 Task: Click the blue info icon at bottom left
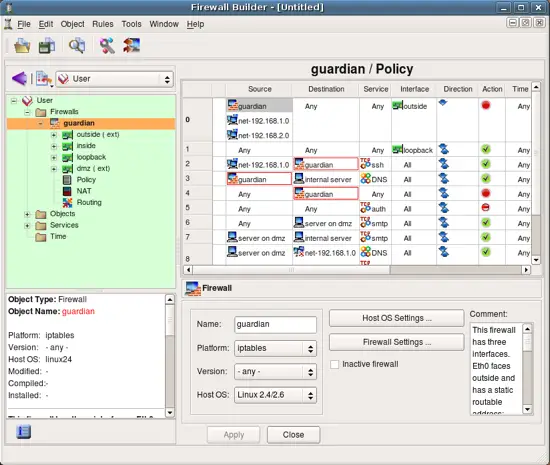point(24,432)
